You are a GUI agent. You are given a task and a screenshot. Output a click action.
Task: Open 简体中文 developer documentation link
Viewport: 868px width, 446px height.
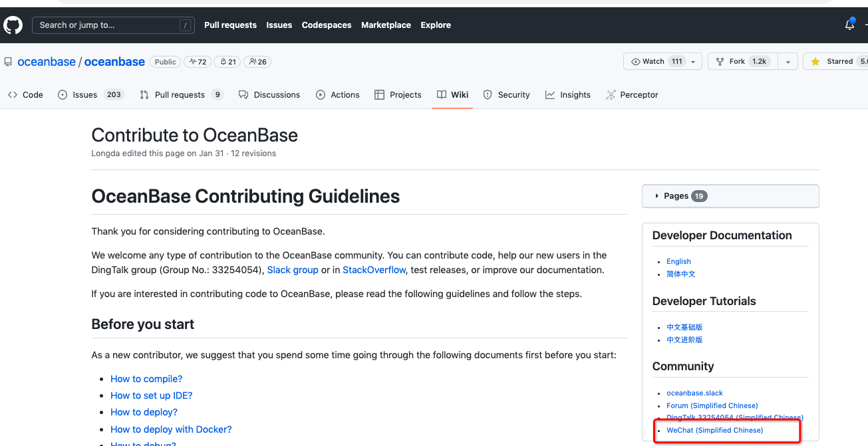681,274
